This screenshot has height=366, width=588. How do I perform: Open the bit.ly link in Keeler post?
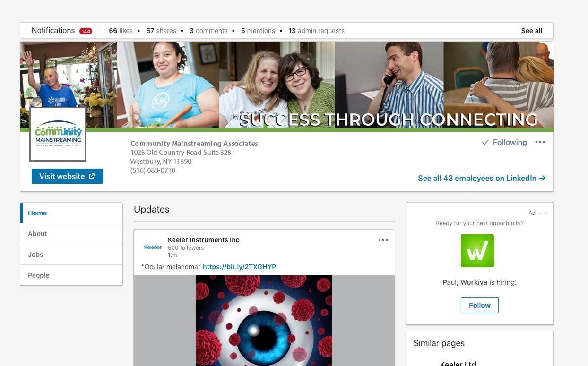coord(239,267)
